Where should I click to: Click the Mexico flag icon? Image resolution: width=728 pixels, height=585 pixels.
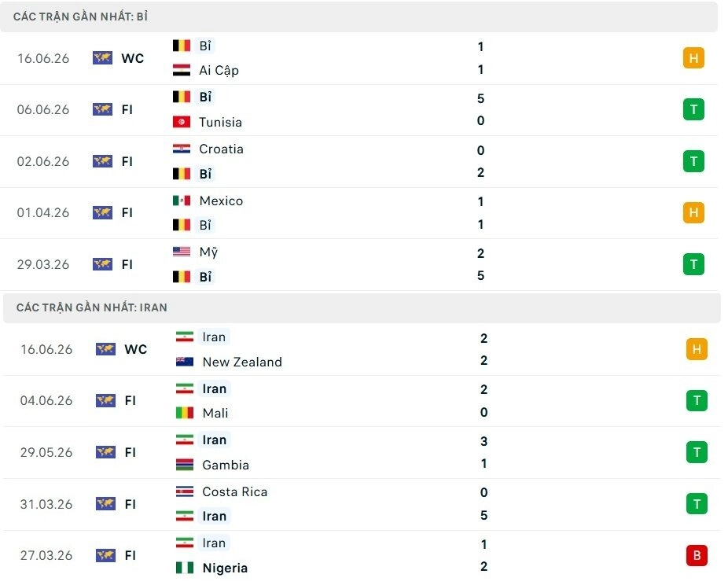click(x=182, y=201)
